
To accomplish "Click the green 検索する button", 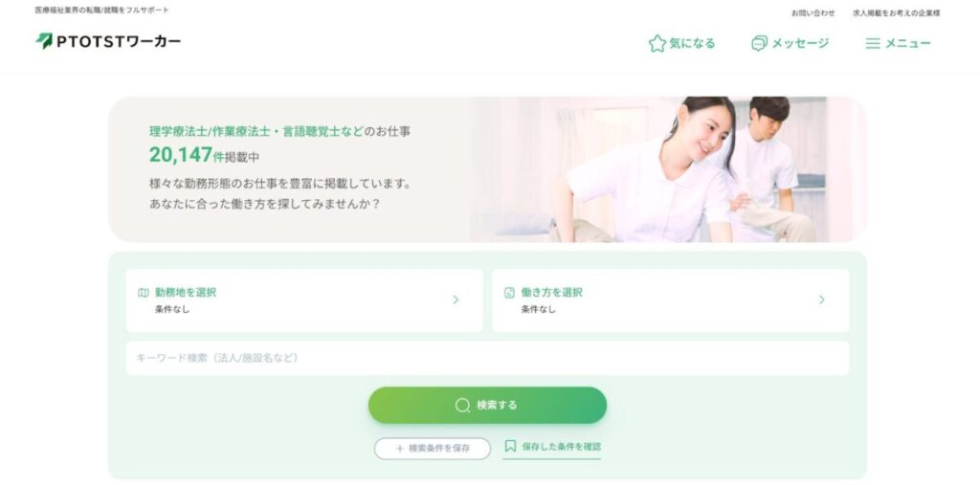I will [487, 405].
